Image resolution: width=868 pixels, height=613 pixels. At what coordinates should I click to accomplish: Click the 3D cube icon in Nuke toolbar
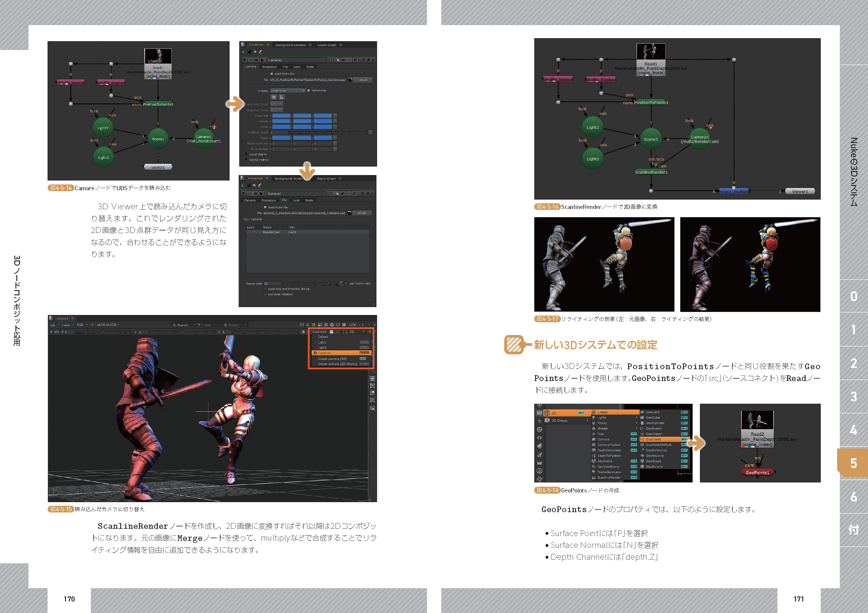coord(539,413)
